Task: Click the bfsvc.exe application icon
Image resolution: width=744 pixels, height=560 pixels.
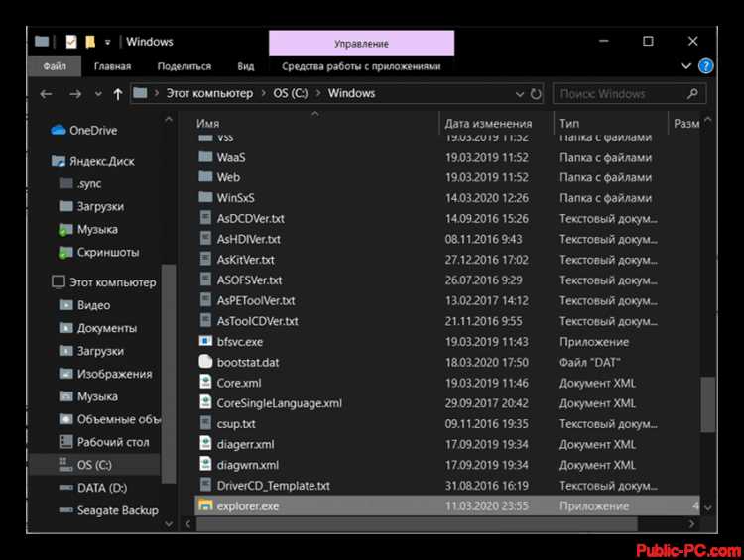Action: pos(205,342)
